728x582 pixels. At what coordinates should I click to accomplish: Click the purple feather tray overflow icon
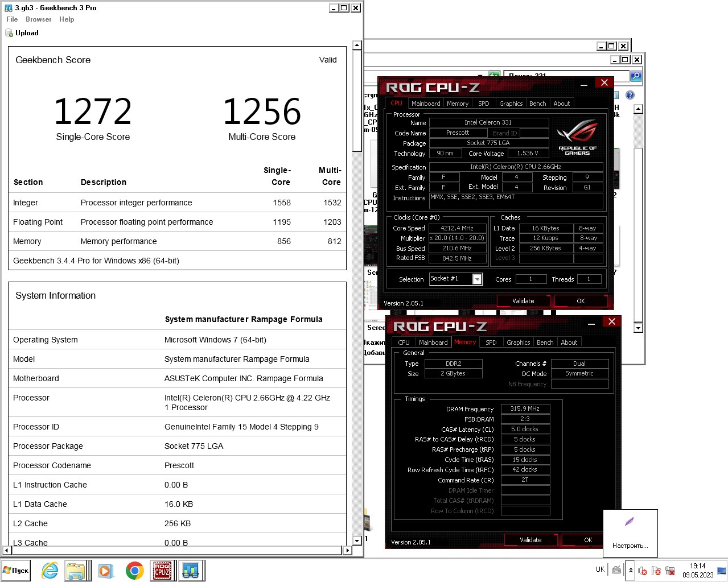click(x=629, y=522)
